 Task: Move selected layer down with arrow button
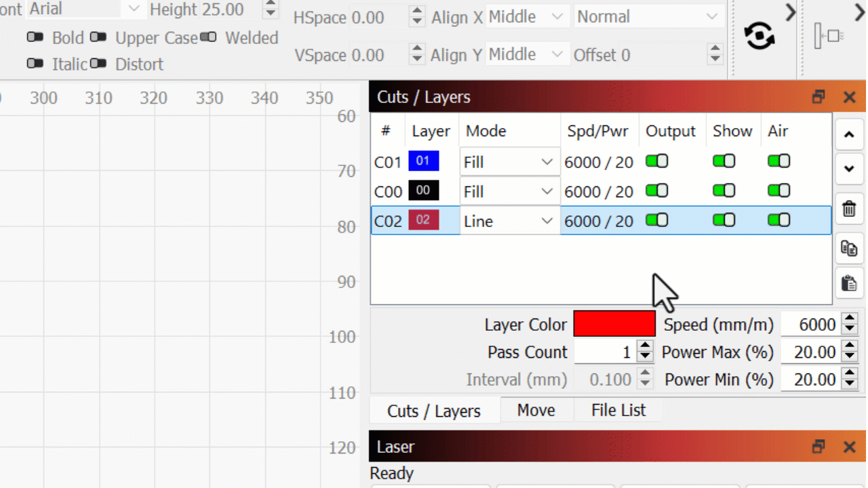tap(849, 169)
